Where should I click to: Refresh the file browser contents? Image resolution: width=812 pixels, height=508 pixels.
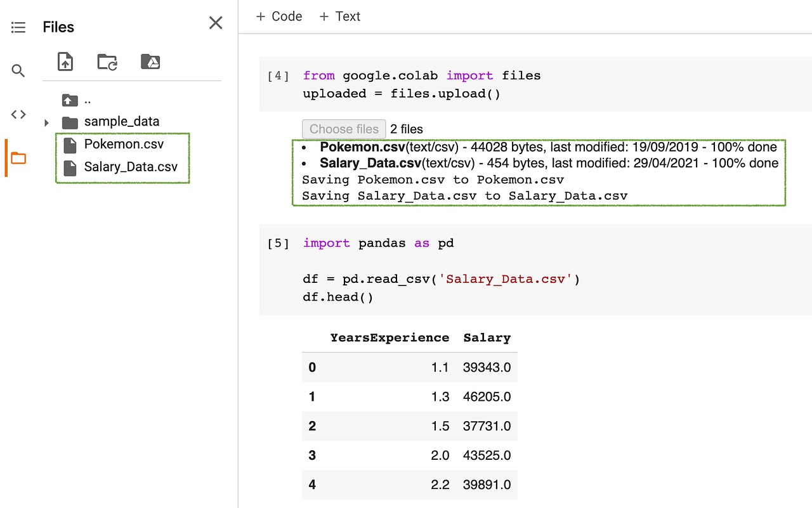(x=107, y=62)
